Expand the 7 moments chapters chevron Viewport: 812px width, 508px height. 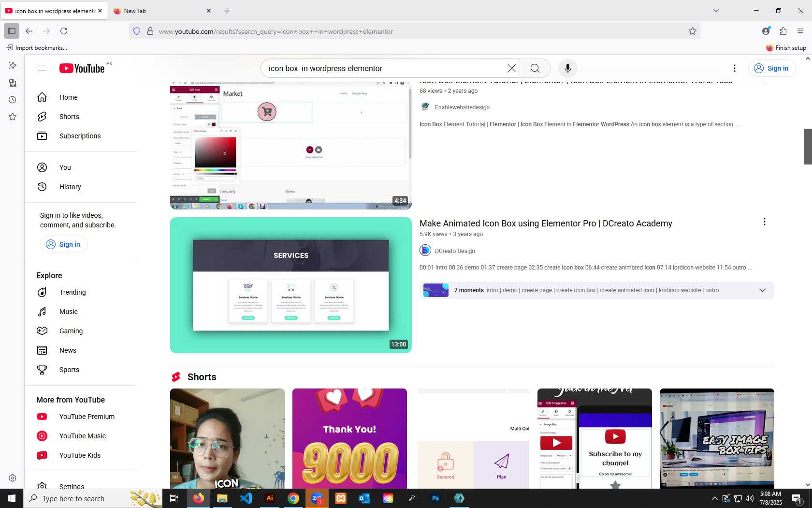(762, 290)
